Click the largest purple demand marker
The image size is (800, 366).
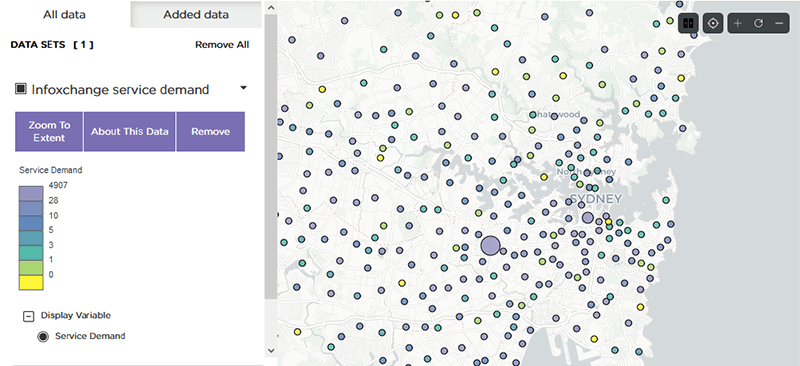coord(490,246)
